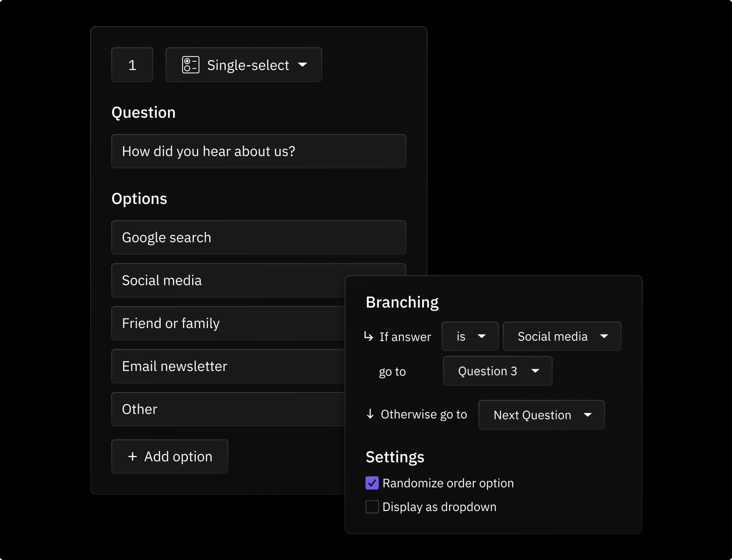The image size is (732, 560).
Task: Click the Options heading
Action: pos(139,199)
